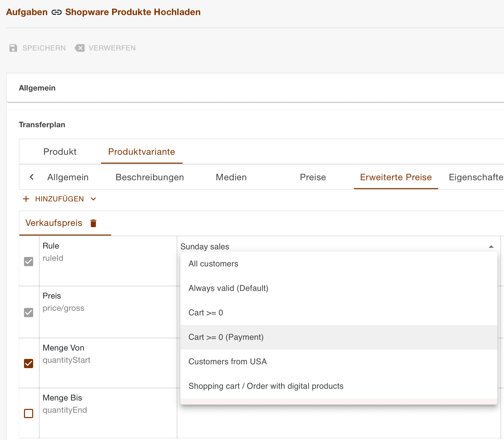Click the Verwerfen discard icon
Viewport: 504px width, 440px height.
click(80, 48)
